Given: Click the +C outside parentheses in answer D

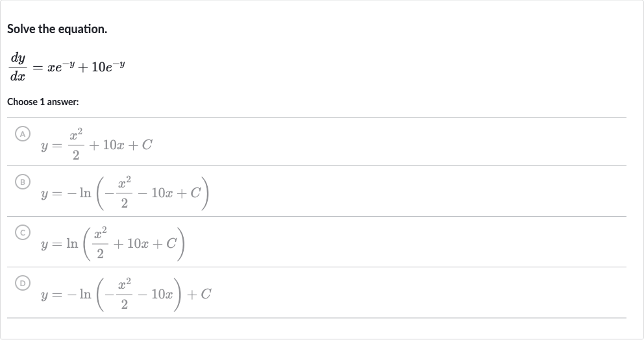Looking at the screenshot, I should (199, 294).
